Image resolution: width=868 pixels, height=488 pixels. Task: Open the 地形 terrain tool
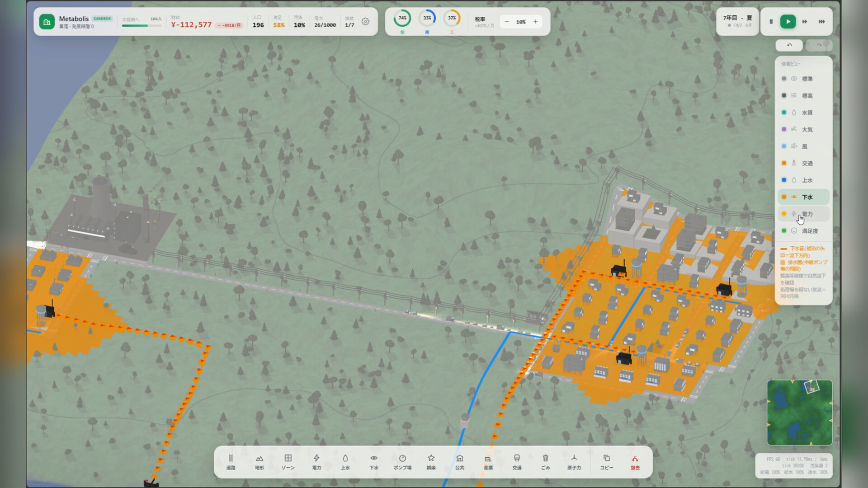(x=259, y=462)
